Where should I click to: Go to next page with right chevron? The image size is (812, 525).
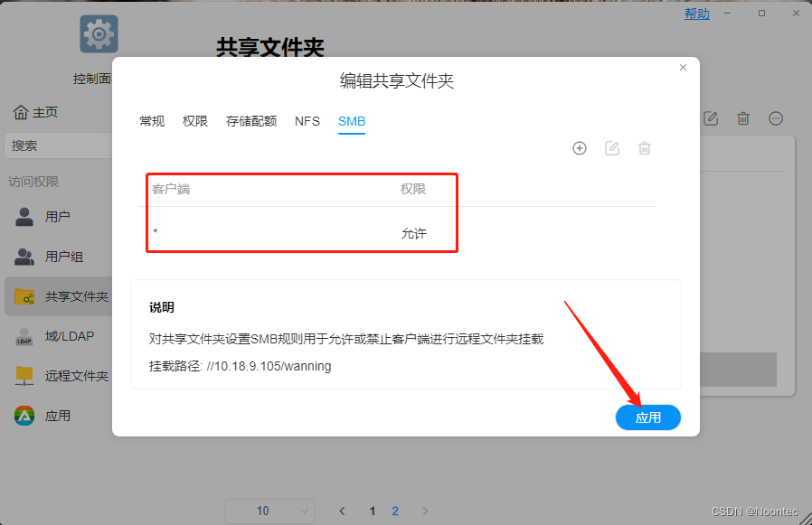[x=425, y=511]
